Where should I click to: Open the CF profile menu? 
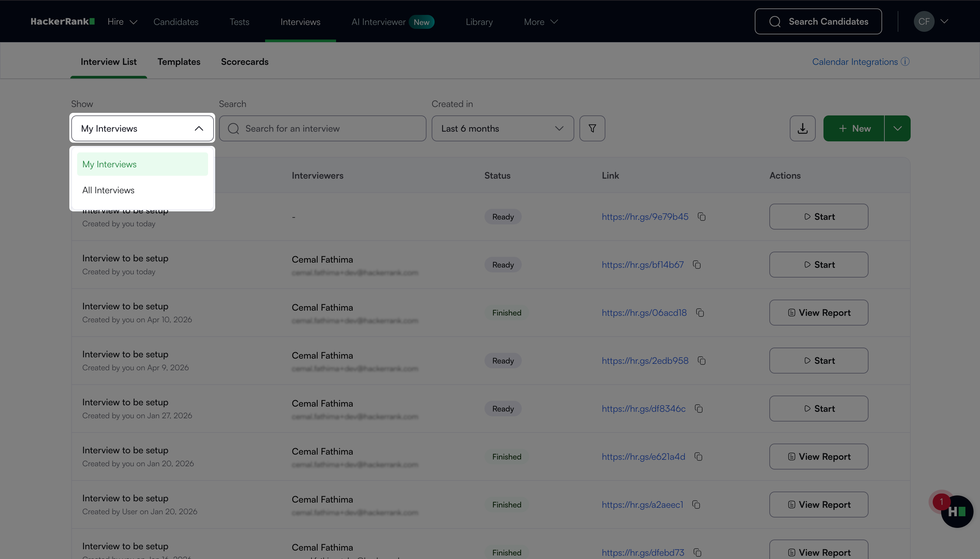coord(931,21)
